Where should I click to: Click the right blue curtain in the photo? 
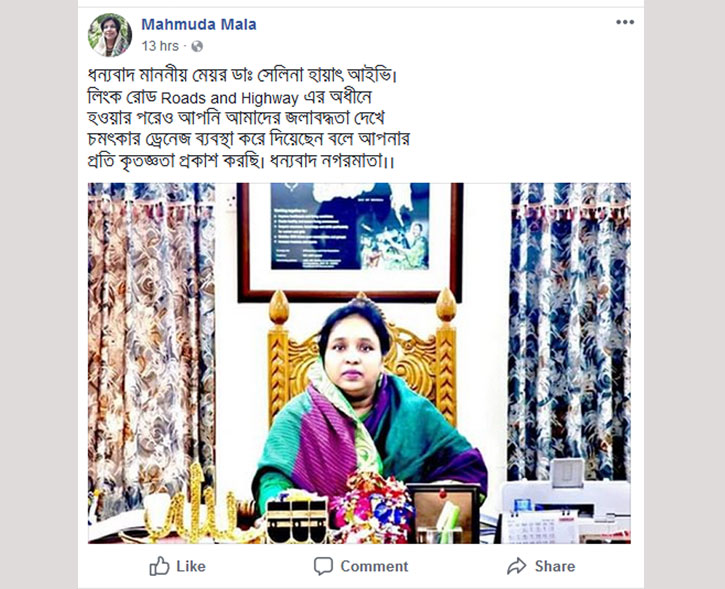(570, 333)
